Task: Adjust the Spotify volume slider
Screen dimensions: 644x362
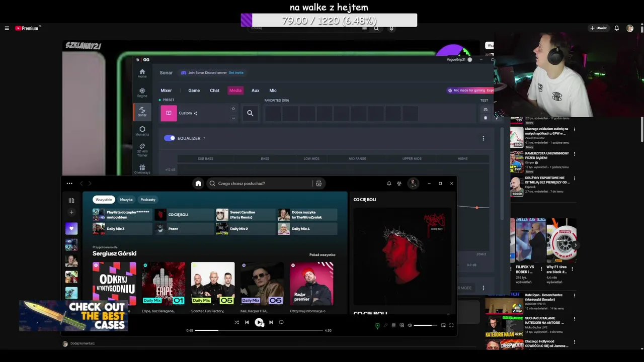Action: [x=426, y=325]
